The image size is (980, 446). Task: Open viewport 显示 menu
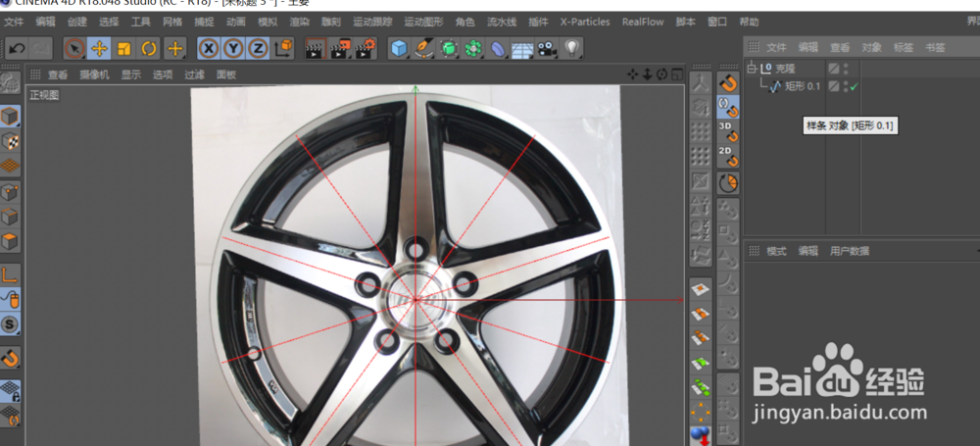131,75
